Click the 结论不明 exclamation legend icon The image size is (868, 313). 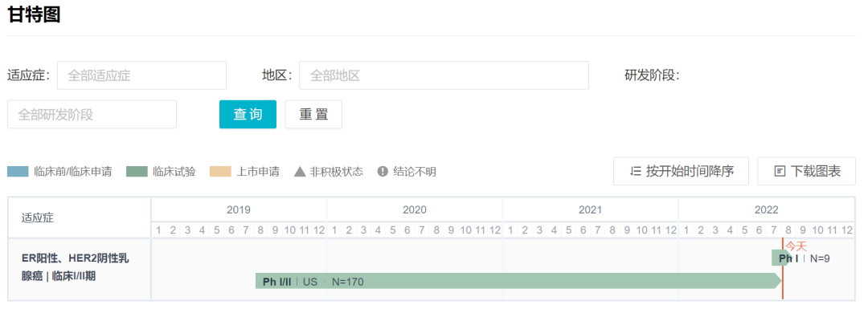383,172
